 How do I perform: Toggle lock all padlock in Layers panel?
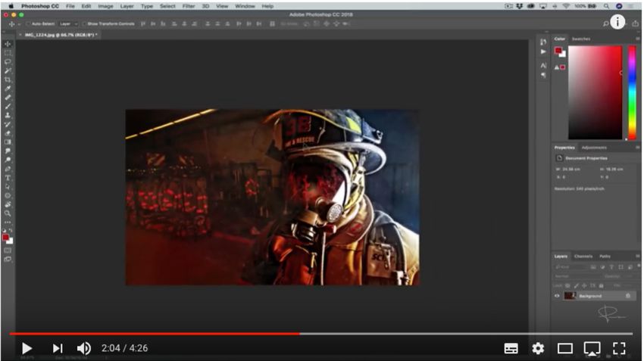(602, 285)
